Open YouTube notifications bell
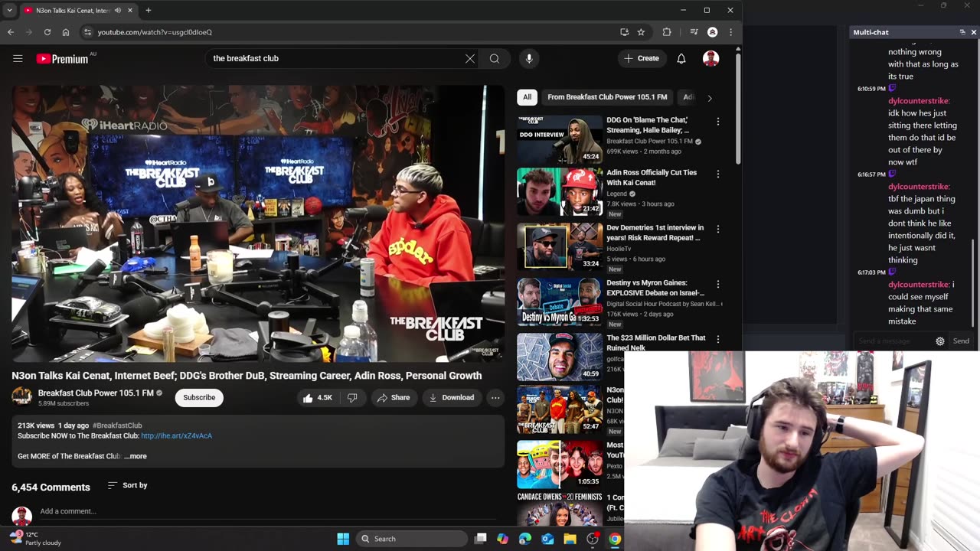Screen dimensions: 980x551 coord(681,58)
